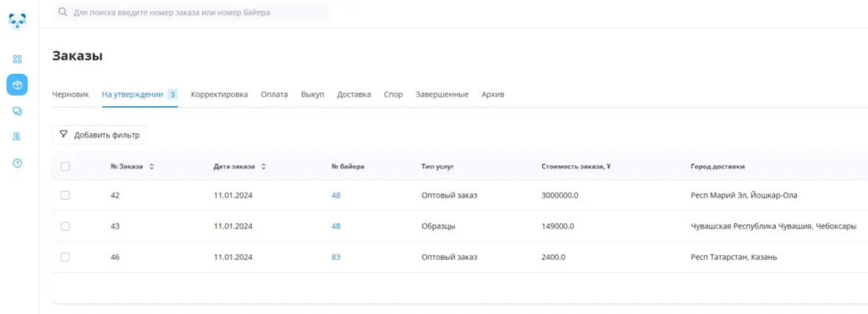Open the dashboard grid icon in the sidebar
The width and height of the screenshot is (868, 314).
tap(18, 59)
